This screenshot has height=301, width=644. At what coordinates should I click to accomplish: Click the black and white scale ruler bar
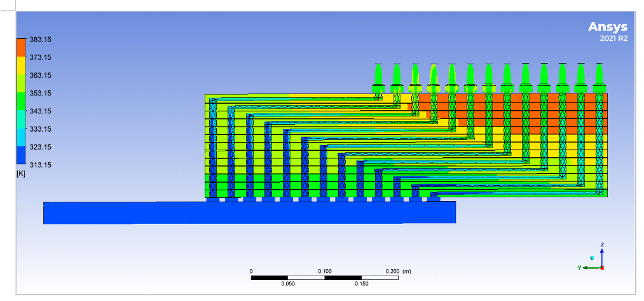tap(324, 277)
